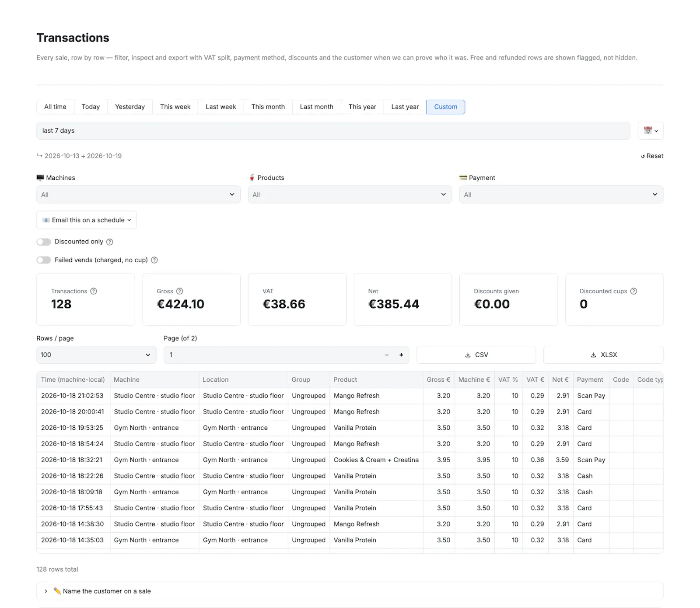Open the Products dropdown
This screenshot has height=608, width=700.
(350, 194)
